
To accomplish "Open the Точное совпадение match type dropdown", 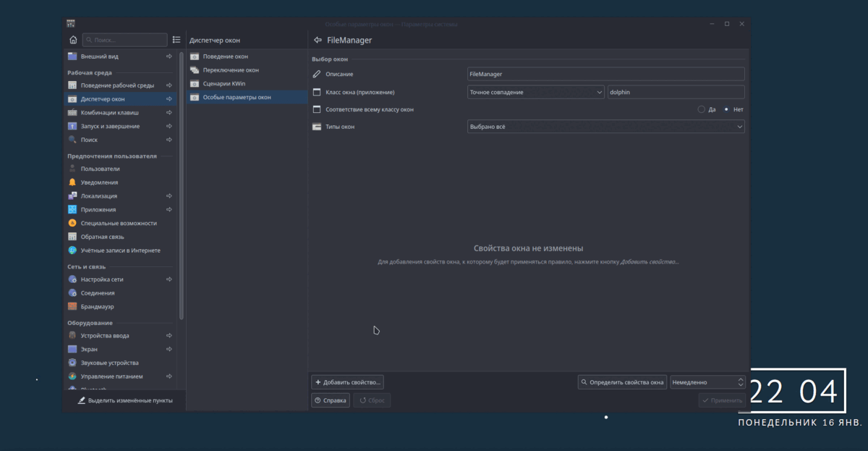I will (535, 92).
